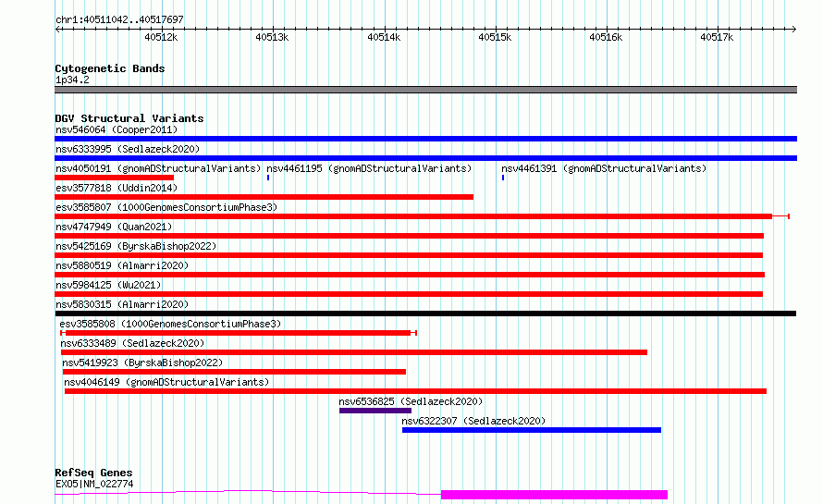Open the nsv5419923 (ByrskaBishop2022) variant bar

click(x=234, y=372)
